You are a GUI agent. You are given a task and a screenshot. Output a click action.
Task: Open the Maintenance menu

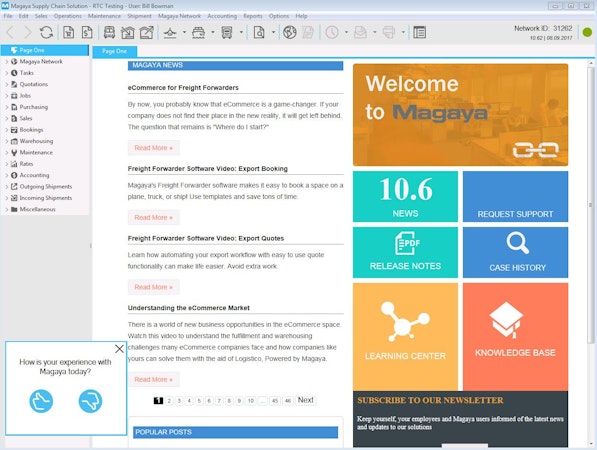click(104, 16)
